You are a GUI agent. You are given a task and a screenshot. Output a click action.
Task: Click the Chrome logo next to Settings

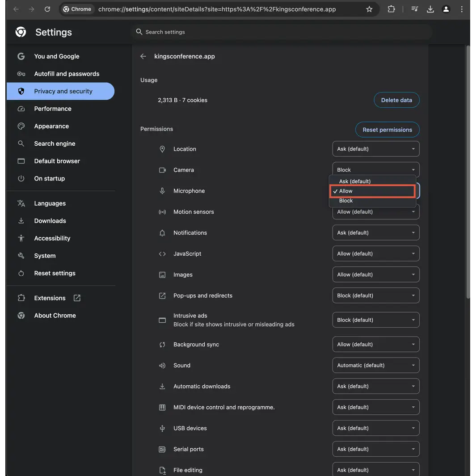[x=21, y=32]
